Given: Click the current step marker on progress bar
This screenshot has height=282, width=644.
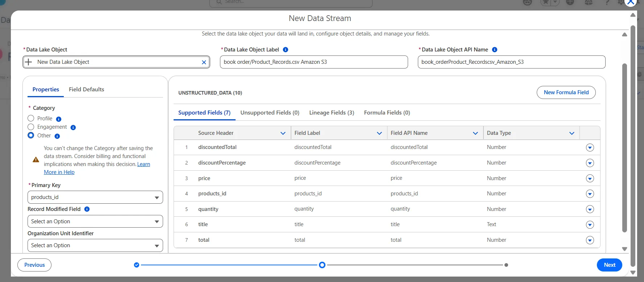Looking at the screenshot, I should (x=322, y=265).
